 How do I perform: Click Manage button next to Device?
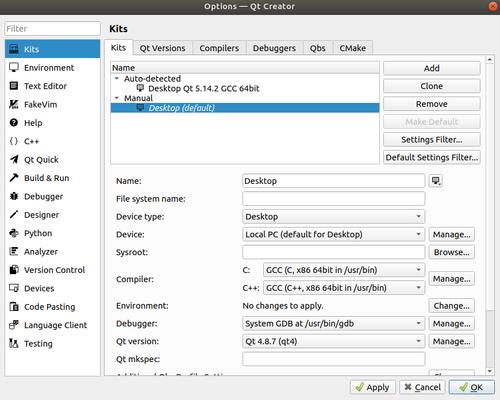452,235
